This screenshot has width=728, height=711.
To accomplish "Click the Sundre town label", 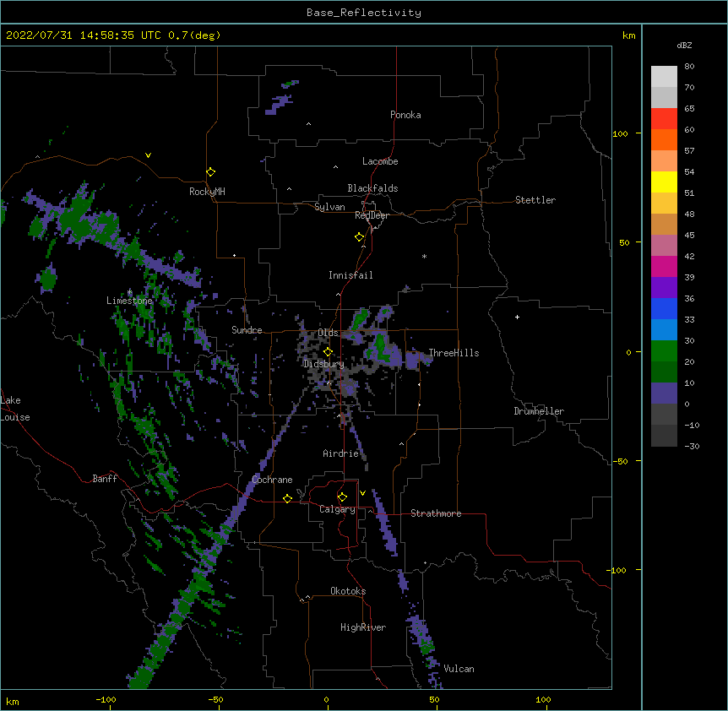I will [x=247, y=330].
